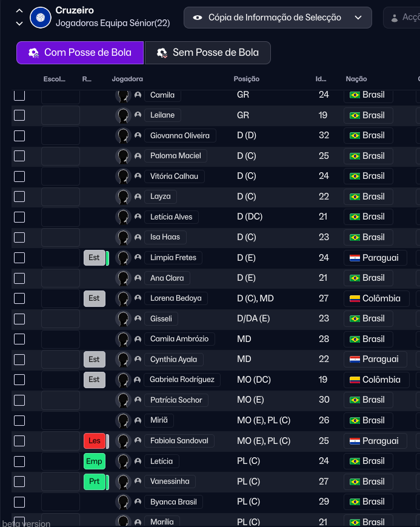The height and width of the screenshot is (527, 420).
Task: Tick the checkbox for Camila
Action: tap(19, 95)
